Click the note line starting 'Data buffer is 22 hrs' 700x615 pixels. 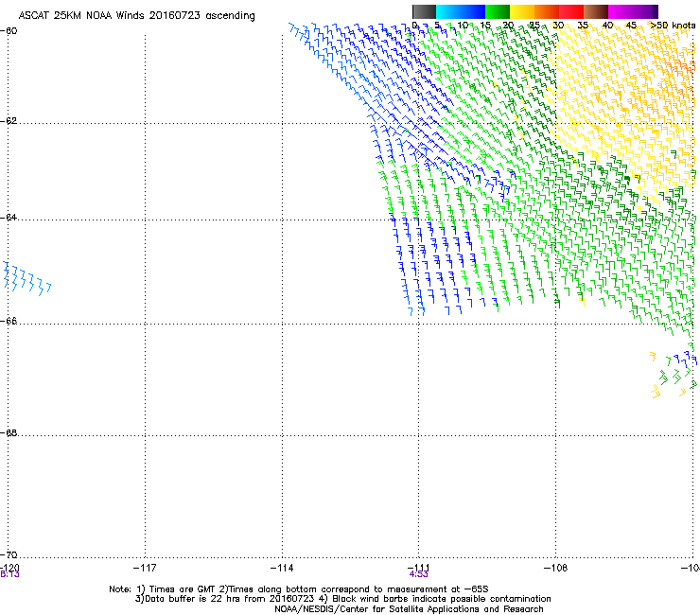[342, 599]
